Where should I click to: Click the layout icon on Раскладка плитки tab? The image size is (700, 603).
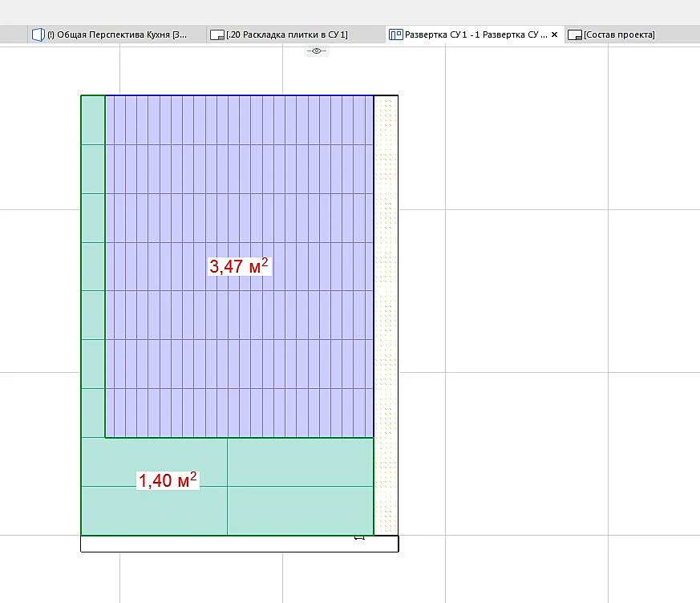(x=217, y=34)
